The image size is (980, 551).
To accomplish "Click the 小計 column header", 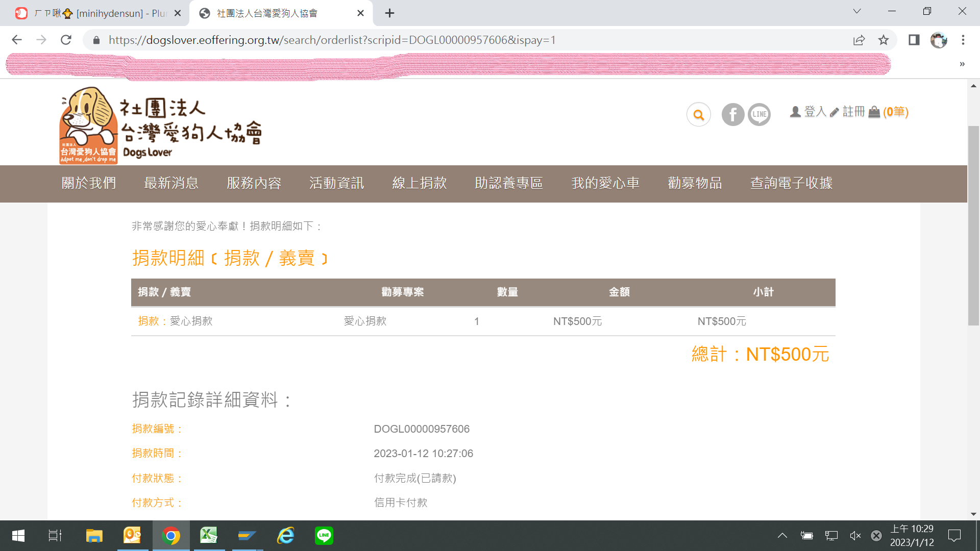I will 764,292.
